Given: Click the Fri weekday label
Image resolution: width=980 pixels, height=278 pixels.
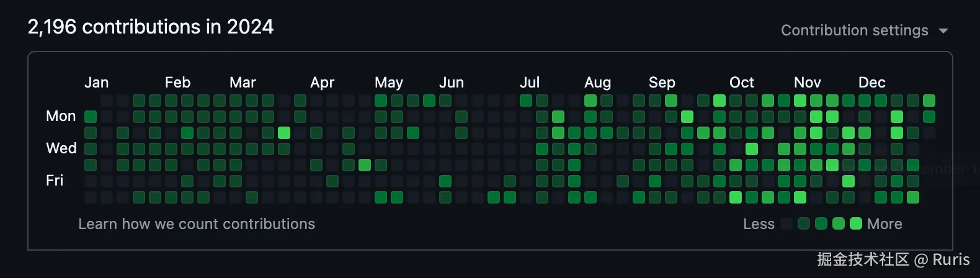Looking at the screenshot, I should 55,181.
